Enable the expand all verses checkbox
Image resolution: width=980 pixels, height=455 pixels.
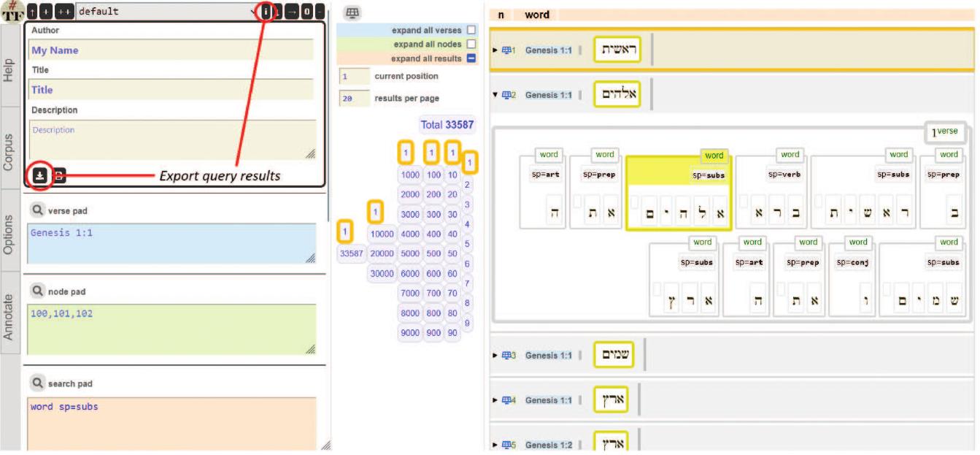tap(471, 31)
